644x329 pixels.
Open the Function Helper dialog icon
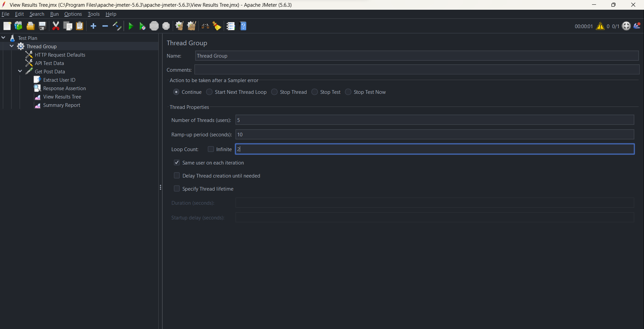[x=230, y=26]
